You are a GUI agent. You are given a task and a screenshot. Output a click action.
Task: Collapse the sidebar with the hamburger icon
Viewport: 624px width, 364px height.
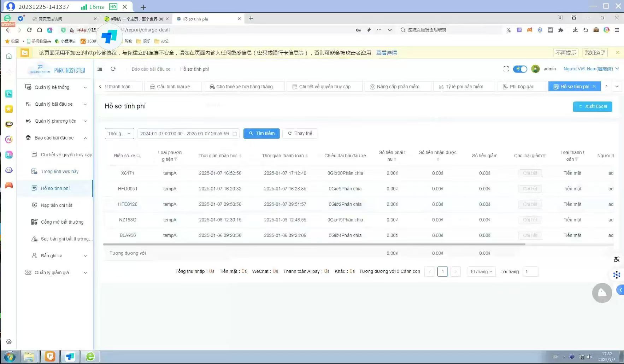100,69
